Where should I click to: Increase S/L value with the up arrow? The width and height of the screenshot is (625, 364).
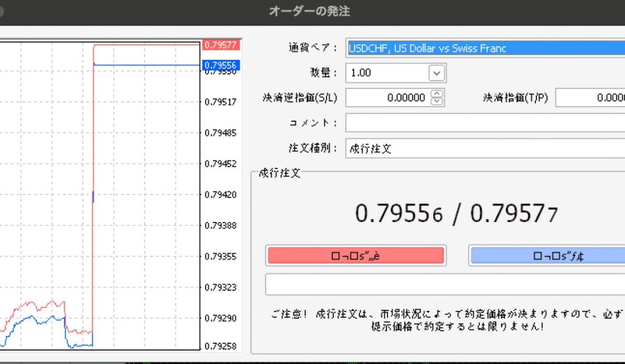pos(437,93)
